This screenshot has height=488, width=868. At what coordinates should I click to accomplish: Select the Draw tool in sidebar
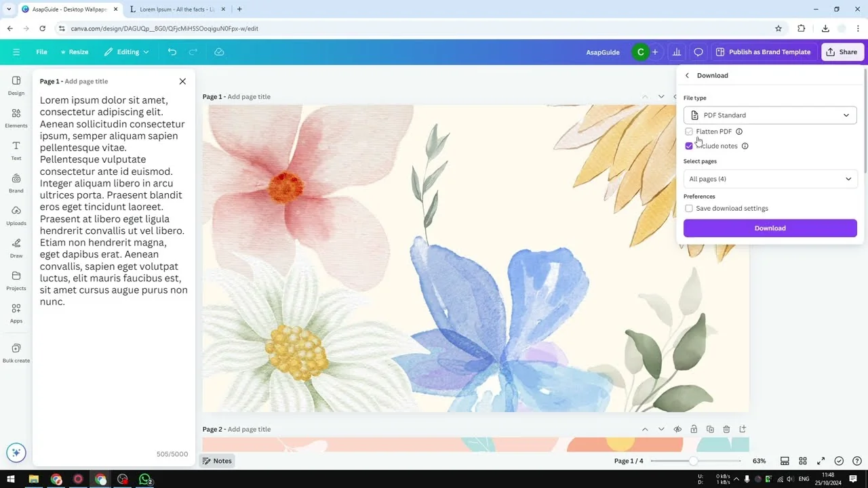(16, 247)
